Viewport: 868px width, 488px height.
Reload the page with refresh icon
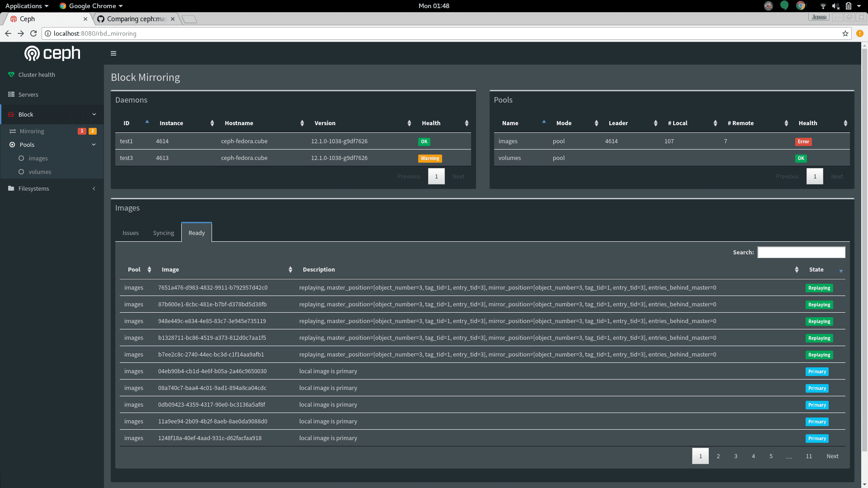(33, 33)
